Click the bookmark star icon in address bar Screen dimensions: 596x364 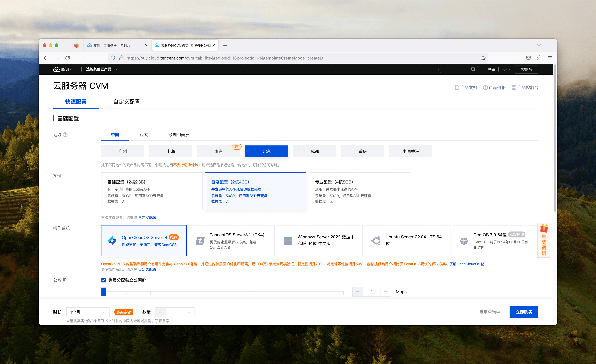click(483, 58)
